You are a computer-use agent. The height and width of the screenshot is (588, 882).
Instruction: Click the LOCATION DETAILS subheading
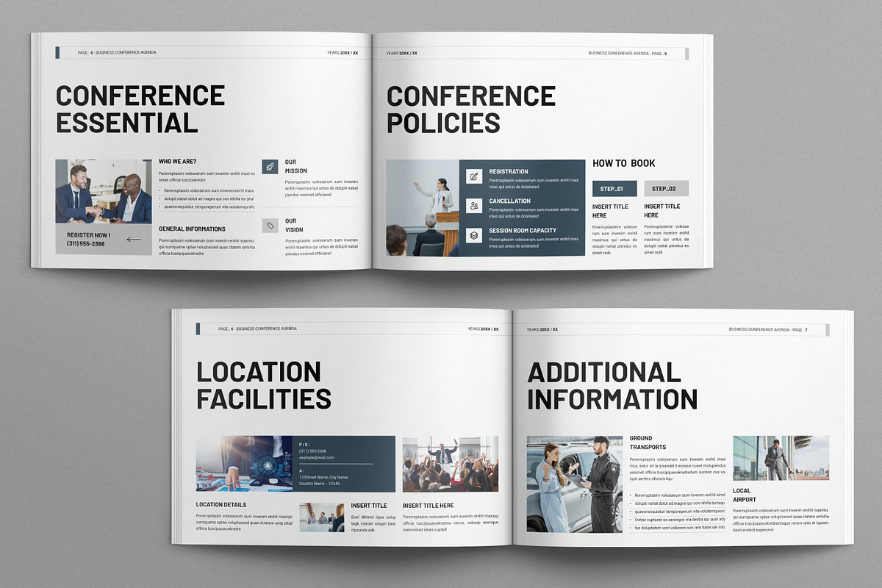pyautogui.click(x=221, y=505)
